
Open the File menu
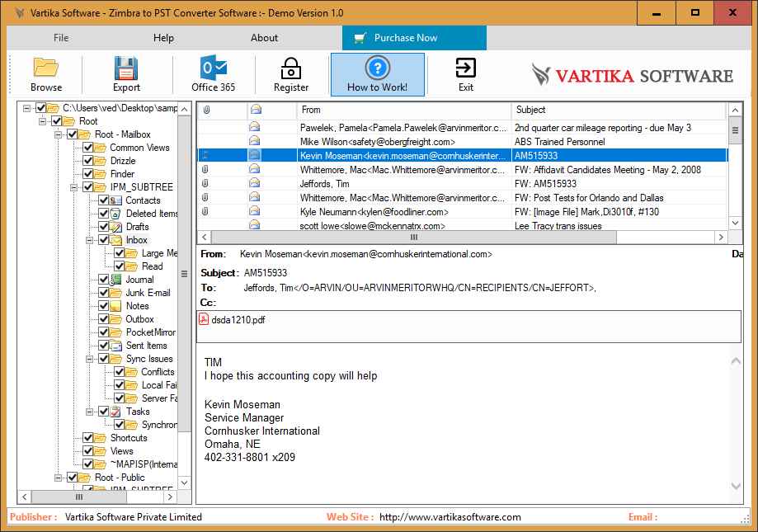click(61, 38)
